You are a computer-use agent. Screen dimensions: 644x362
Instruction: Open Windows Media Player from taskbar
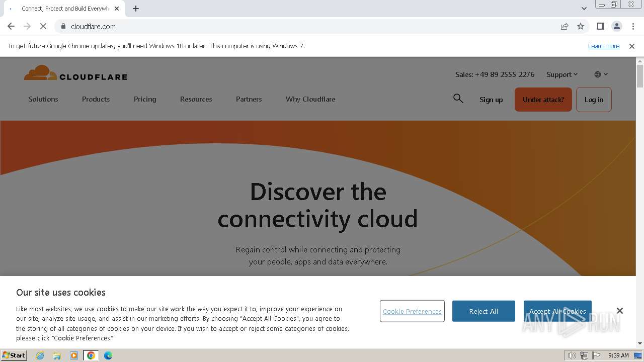pyautogui.click(x=74, y=355)
